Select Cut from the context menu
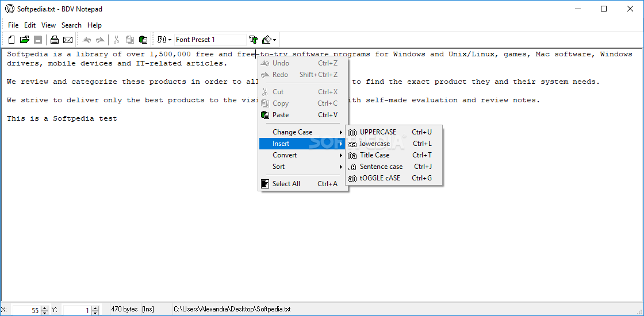Image resolution: width=644 pixels, height=316 pixels. tap(303, 92)
